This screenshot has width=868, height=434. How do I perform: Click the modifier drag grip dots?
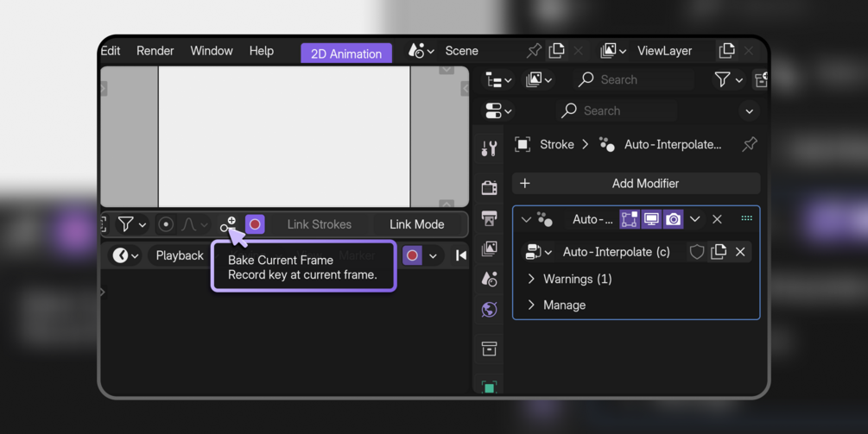(x=746, y=218)
